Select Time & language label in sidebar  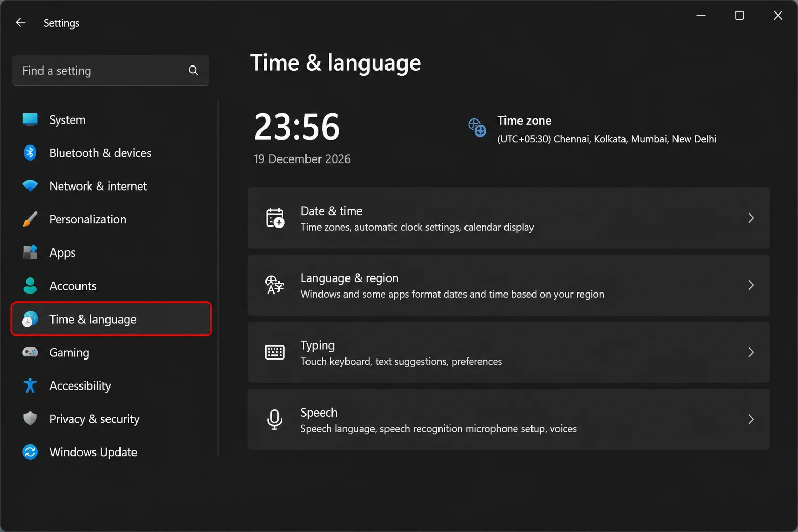click(93, 319)
